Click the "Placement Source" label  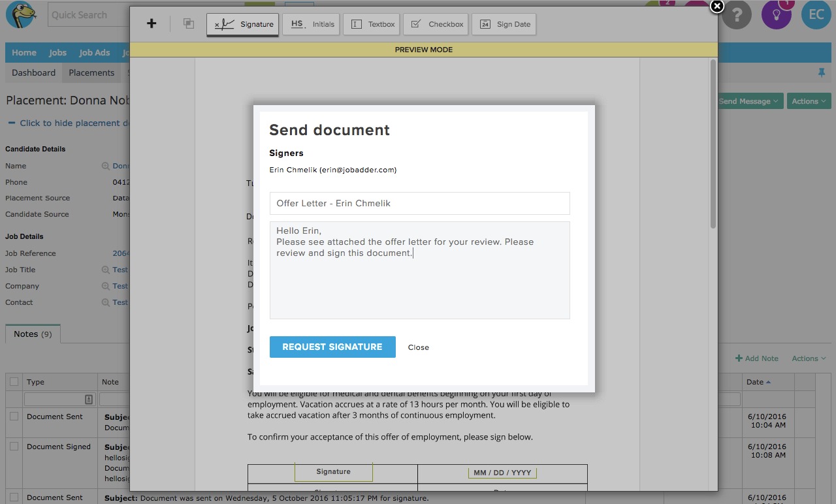(x=38, y=198)
